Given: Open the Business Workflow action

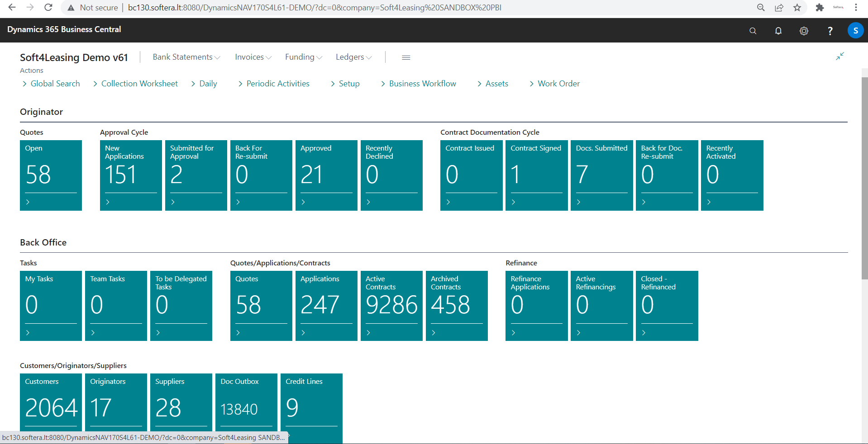Looking at the screenshot, I should point(422,84).
